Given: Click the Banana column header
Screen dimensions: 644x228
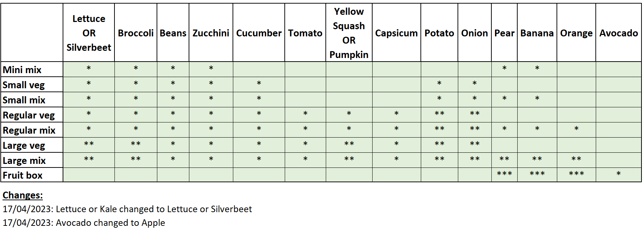Looking at the screenshot, I should point(537,33).
